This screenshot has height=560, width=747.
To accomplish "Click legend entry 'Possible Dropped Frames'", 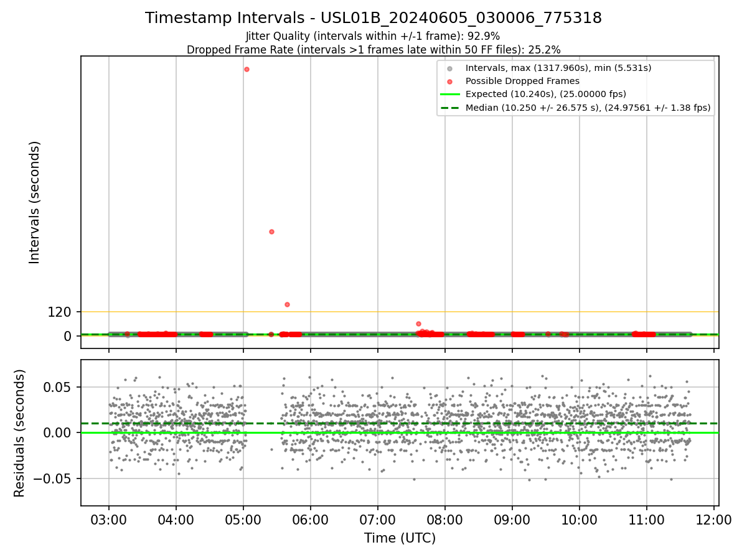I will click(x=522, y=81).
